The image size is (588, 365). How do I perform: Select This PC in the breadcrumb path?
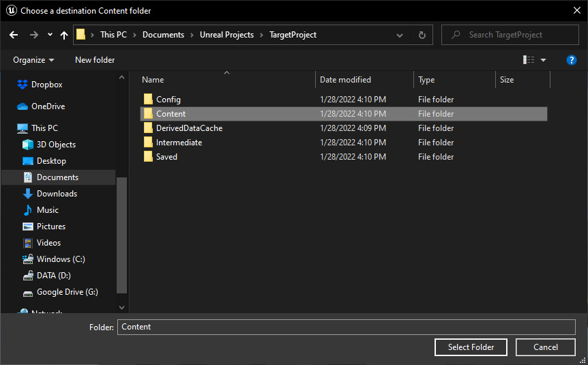click(113, 35)
